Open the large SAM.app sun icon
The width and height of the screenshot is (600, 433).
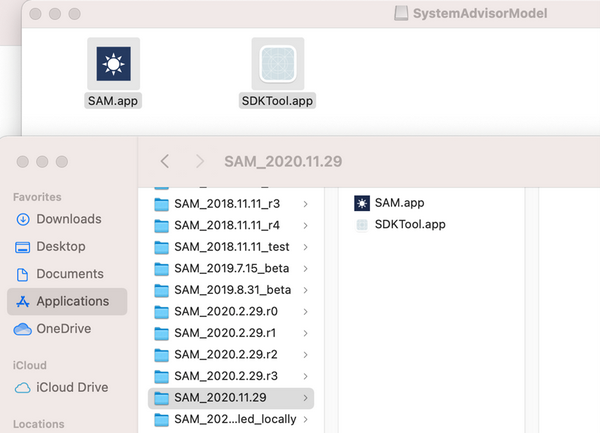[x=113, y=63]
